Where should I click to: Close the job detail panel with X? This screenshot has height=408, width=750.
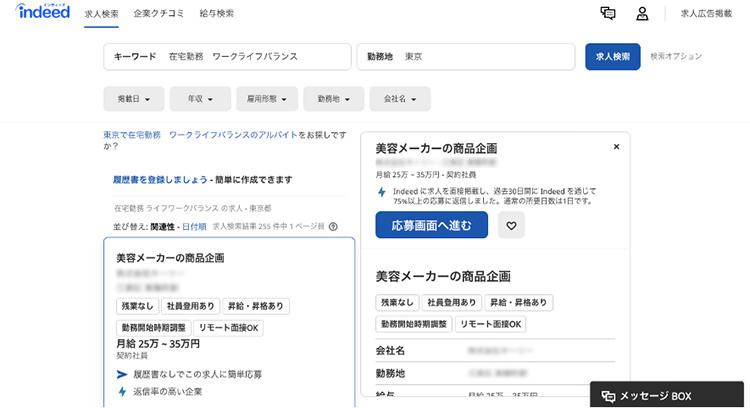[617, 147]
